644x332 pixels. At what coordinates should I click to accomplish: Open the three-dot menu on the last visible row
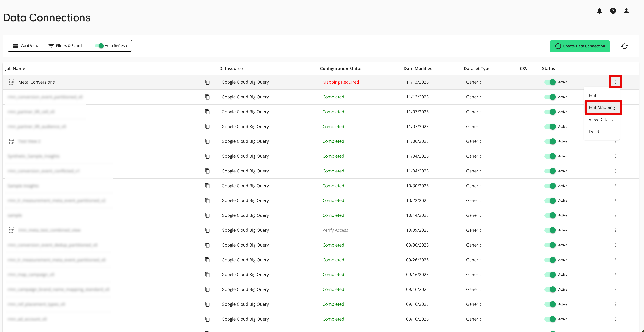[615, 319]
